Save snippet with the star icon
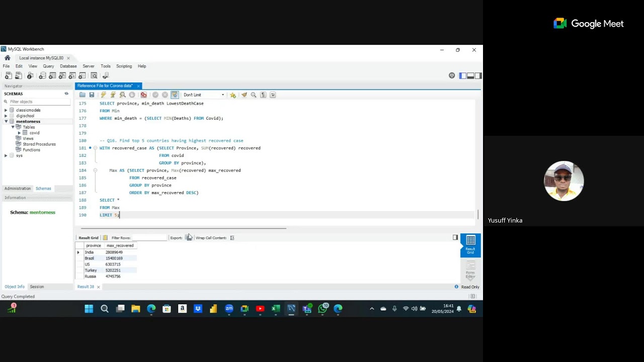This screenshot has width=644, height=362. click(233, 95)
